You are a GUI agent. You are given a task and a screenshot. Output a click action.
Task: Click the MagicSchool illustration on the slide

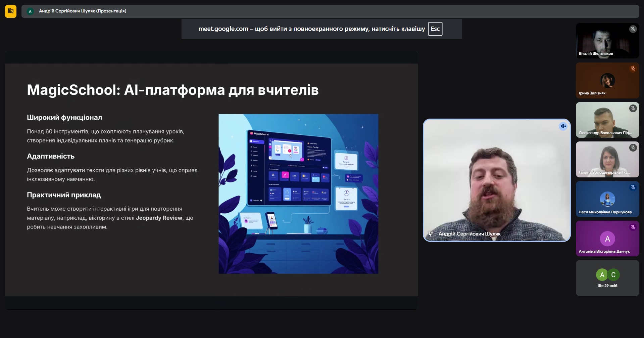coord(298,194)
